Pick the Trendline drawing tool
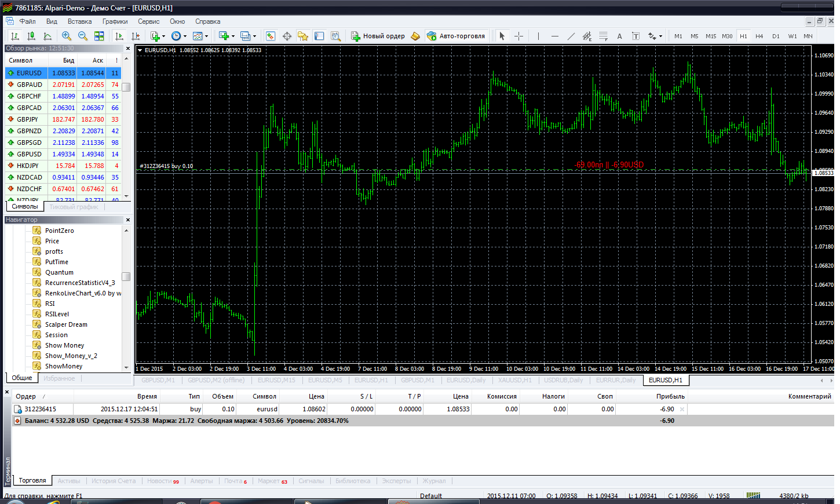This screenshot has height=504, width=840. tap(571, 36)
